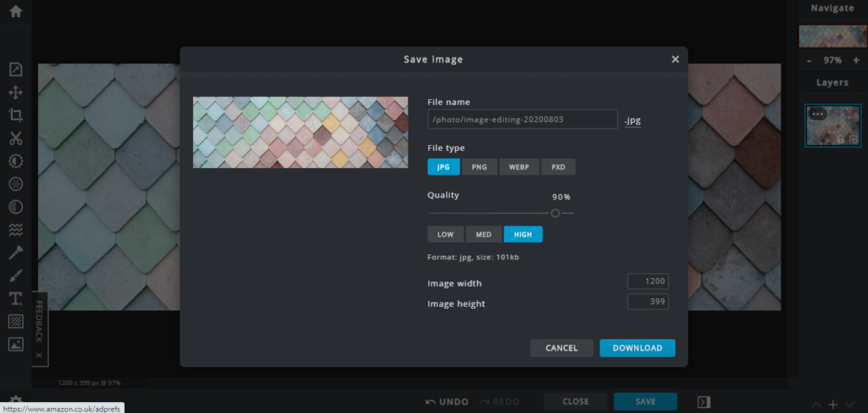Select the Liquify waves tool
Screen dimensions: 868x413
pos(15,230)
